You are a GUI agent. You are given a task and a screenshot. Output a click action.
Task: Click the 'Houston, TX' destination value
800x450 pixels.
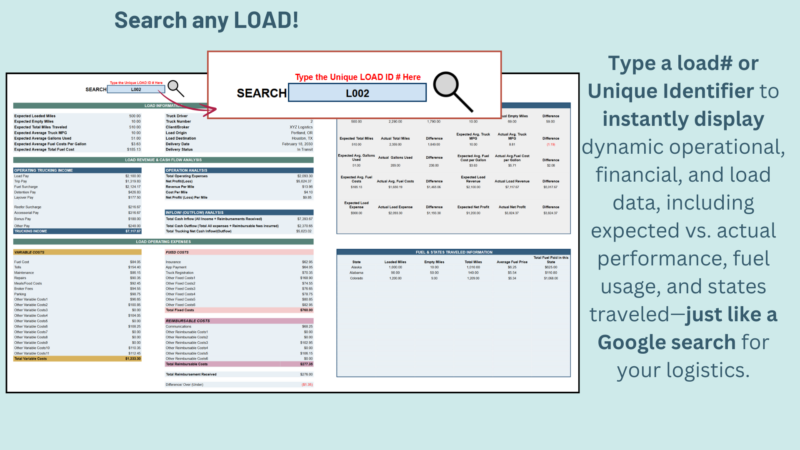coord(302,138)
